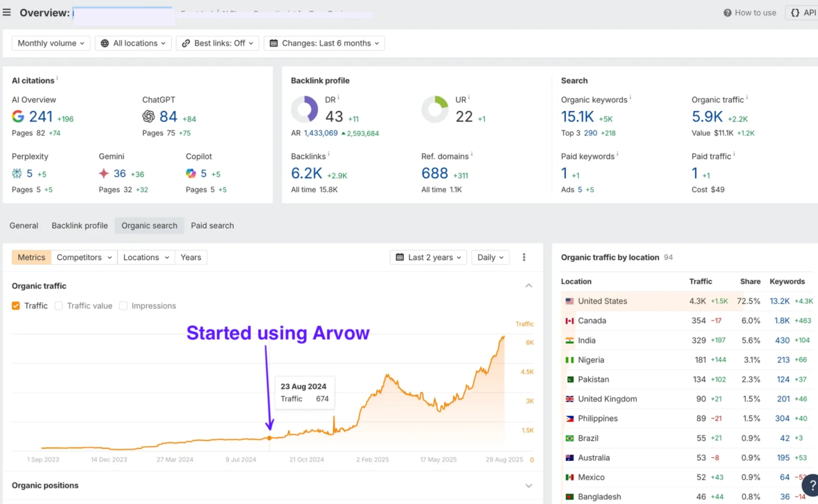The height and width of the screenshot is (504, 818).
Task: Click the UR donut chart icon
Action: pyautogui.click(x=435, y=109)
